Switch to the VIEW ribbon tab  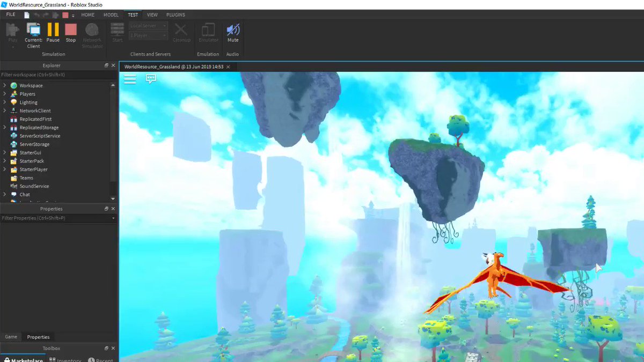click(x=152, y=15)
